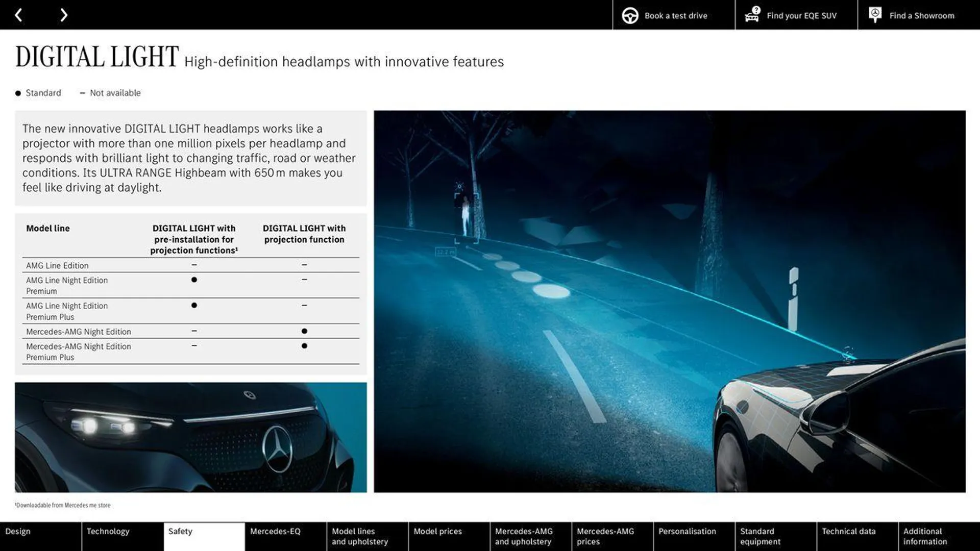Click the headlamps description paragraph
The height and width of the screenshot is (551, 980).
pyautogui.click(x=189, y=158)
